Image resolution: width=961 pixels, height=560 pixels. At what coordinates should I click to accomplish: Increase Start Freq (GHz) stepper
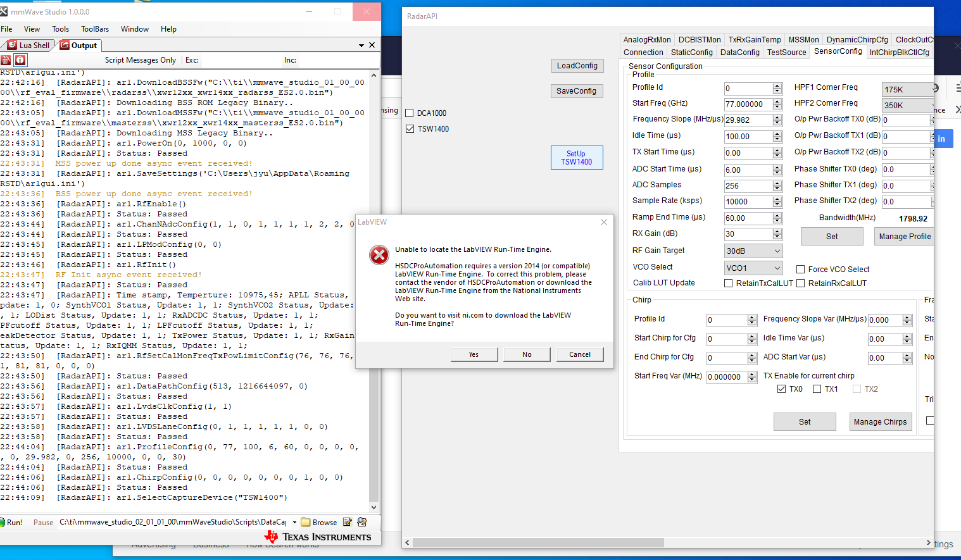[x=777, y=101]
